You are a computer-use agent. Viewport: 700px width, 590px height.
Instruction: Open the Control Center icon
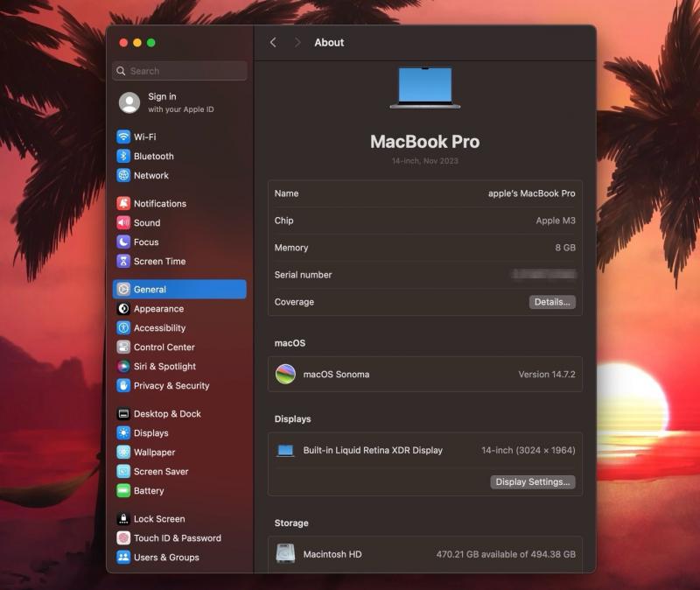coord(123,347)
